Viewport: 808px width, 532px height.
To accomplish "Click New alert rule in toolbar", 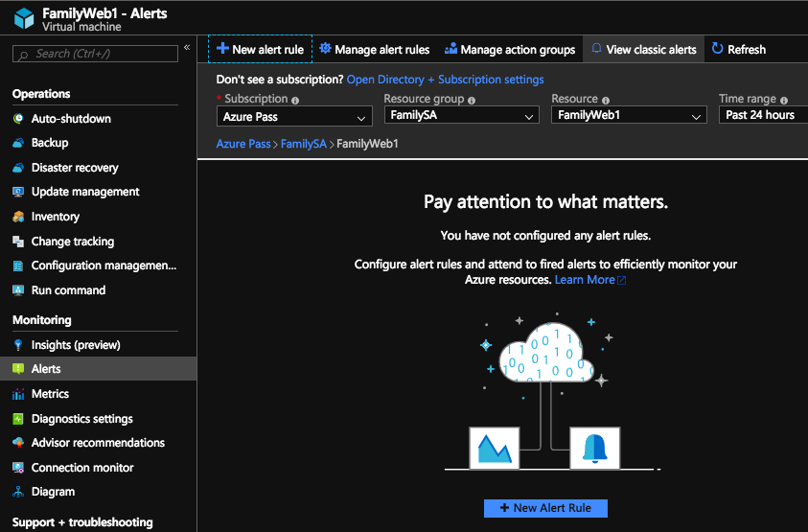I will (x=261, y=49).
